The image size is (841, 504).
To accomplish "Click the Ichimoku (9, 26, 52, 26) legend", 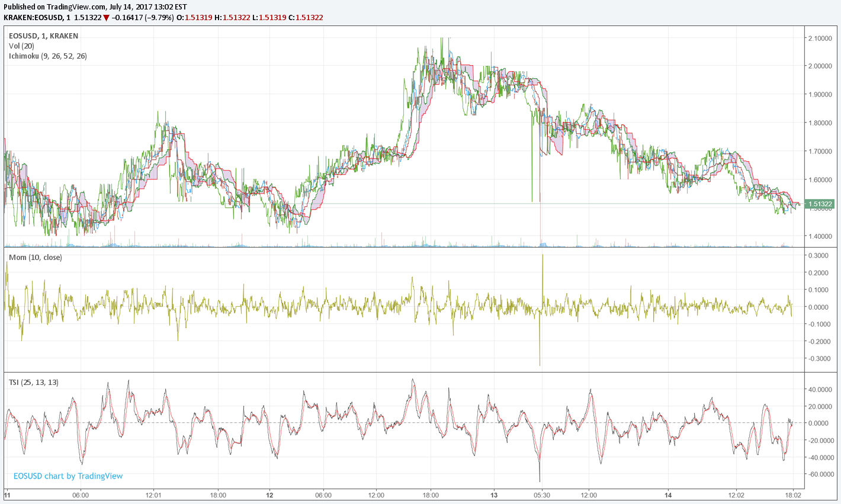I will pos(48,56).
